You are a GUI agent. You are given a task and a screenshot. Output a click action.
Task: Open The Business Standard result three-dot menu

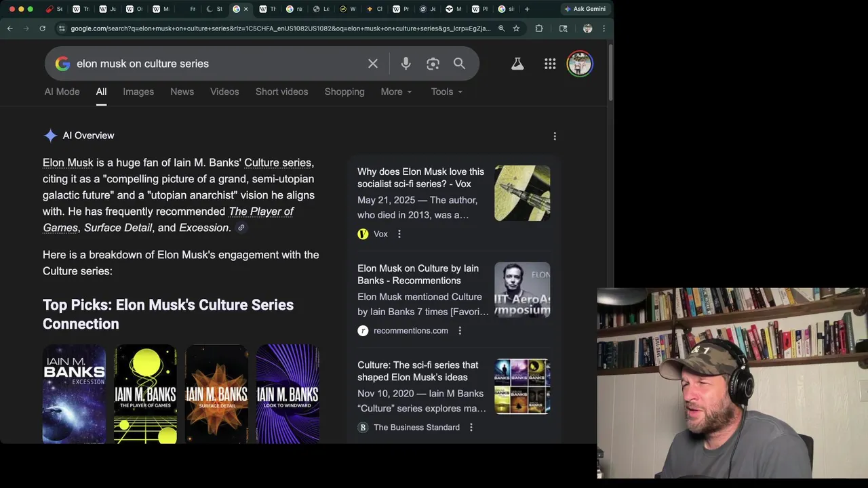(471, 428)
